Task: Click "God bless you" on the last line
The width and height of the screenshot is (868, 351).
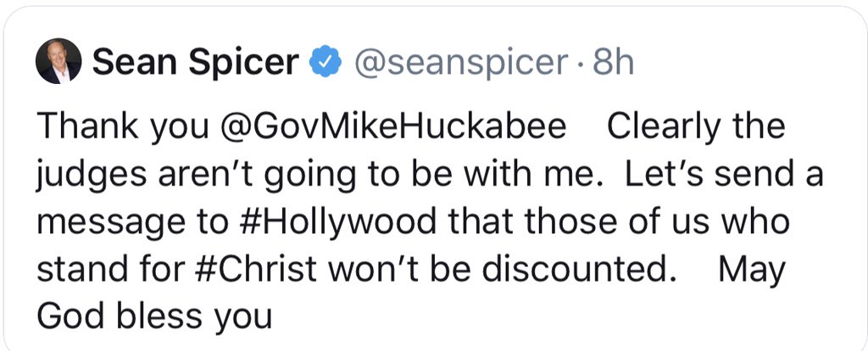Action: (153, 317)
